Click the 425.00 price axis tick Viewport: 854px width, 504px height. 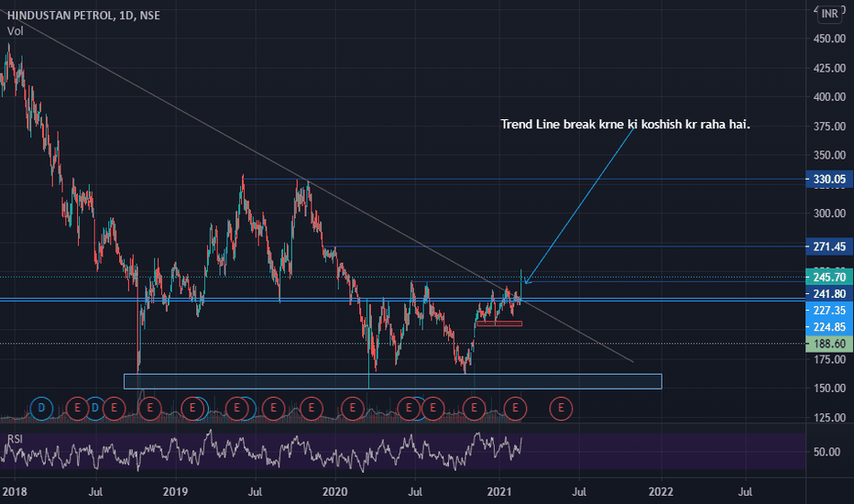tap(829, 68)
